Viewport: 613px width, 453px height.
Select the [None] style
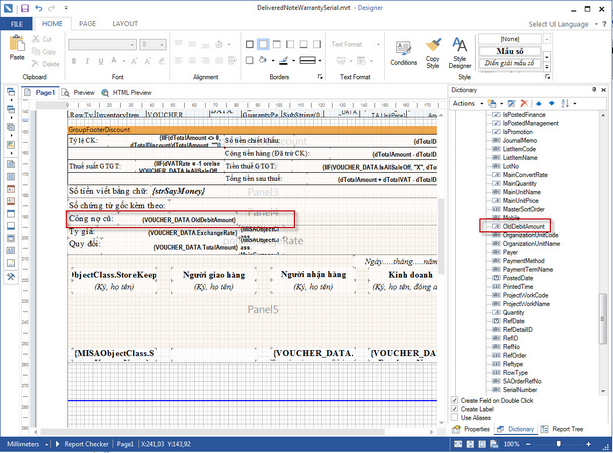click(x=510, y=39)
